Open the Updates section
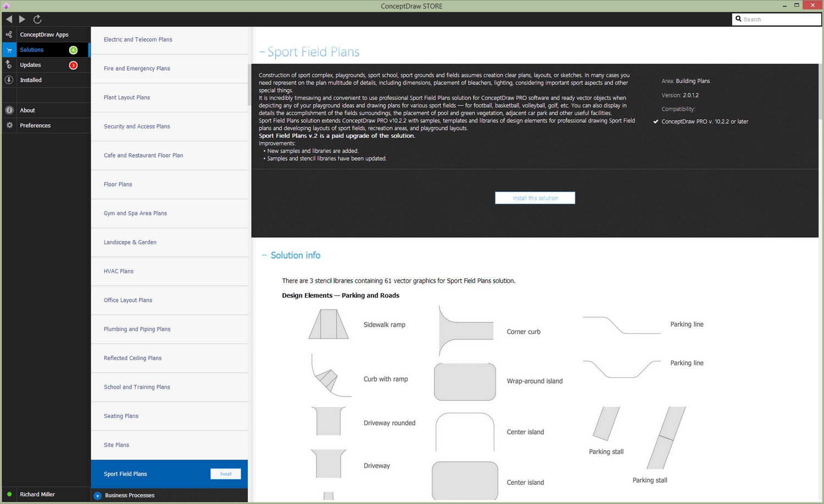 (x=45, y=65)
